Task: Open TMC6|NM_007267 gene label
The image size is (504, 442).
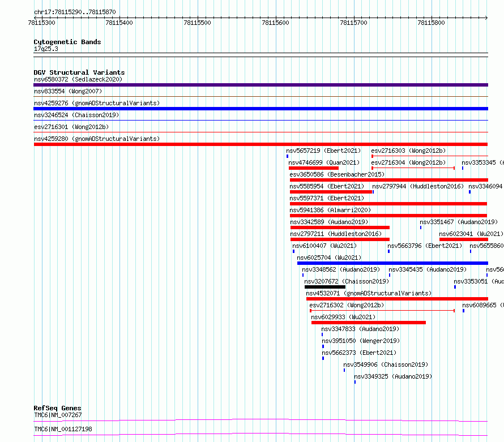Action: 58,415
